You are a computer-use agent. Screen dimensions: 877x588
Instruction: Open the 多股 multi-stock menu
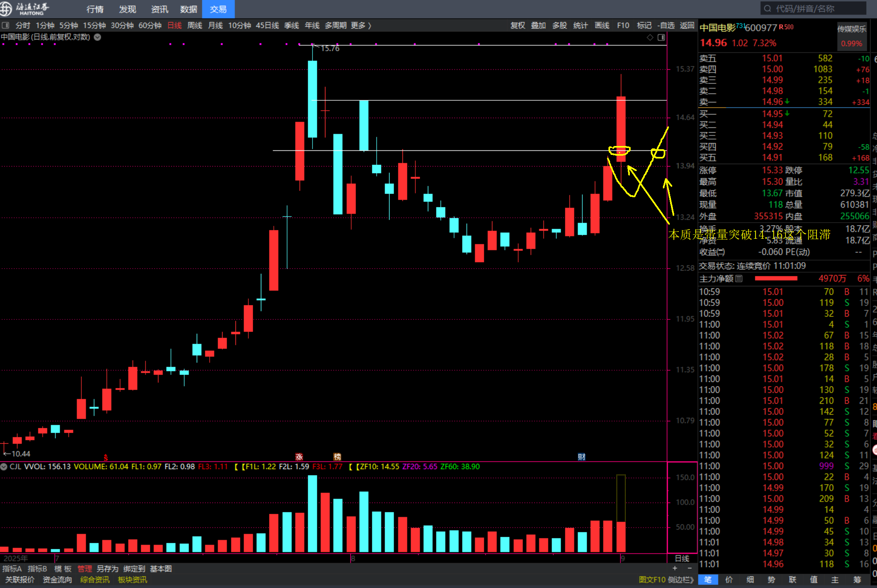point(560,25)
